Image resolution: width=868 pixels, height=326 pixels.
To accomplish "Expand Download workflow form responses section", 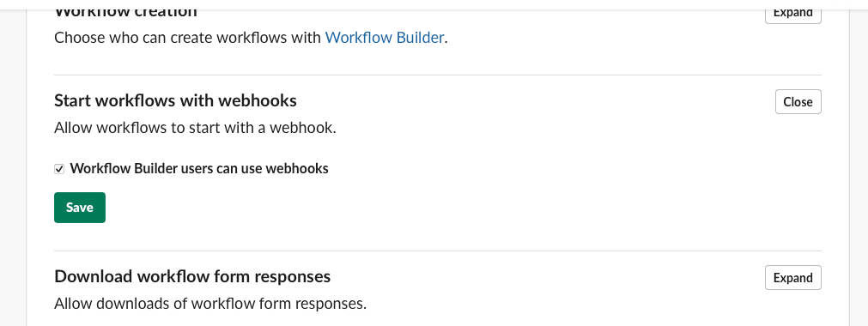I will coord(792,278).
